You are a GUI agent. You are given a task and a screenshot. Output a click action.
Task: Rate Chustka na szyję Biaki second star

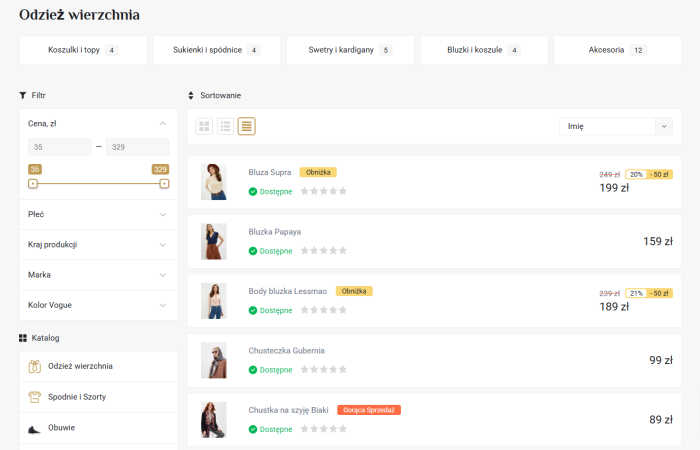(x=314, y=429)
